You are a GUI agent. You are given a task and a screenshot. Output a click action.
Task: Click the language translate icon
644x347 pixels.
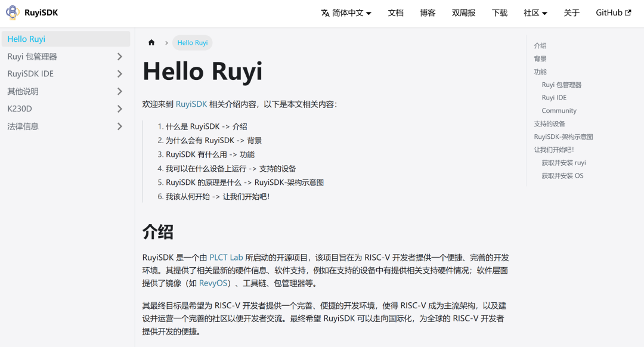coord(326,13)
